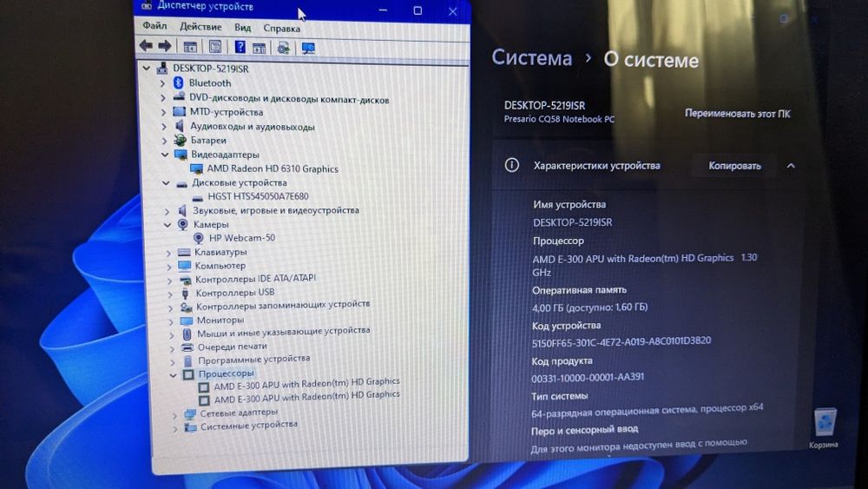
Task: Collapse the Процессоры node
Action: 173,375
